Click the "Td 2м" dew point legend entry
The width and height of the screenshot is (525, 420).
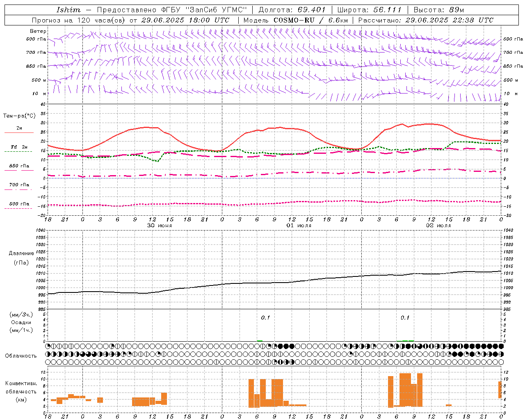(x=19, y=147)
